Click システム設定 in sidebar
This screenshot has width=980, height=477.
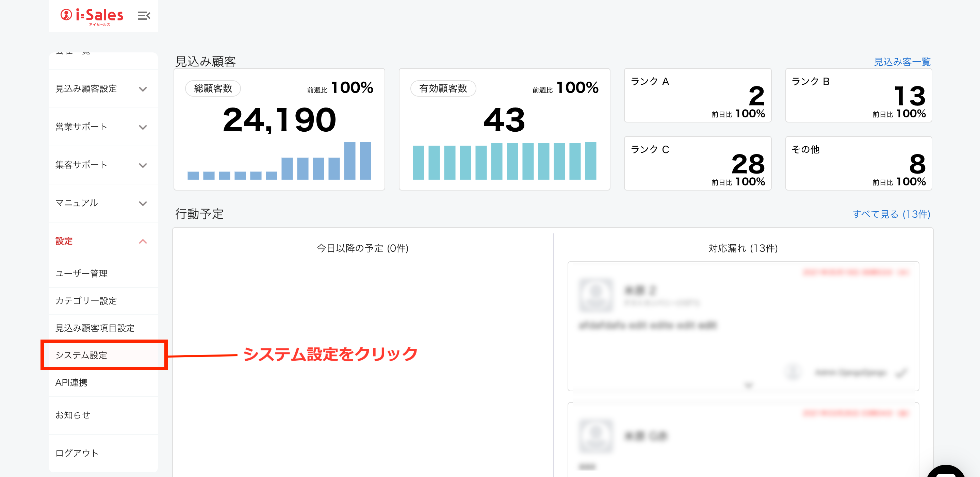click(81, 355)
